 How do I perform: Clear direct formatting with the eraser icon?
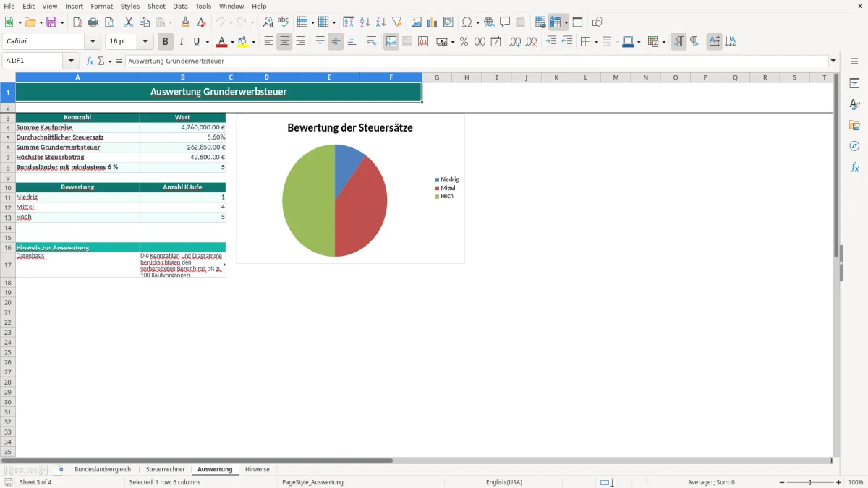[201, 22]
